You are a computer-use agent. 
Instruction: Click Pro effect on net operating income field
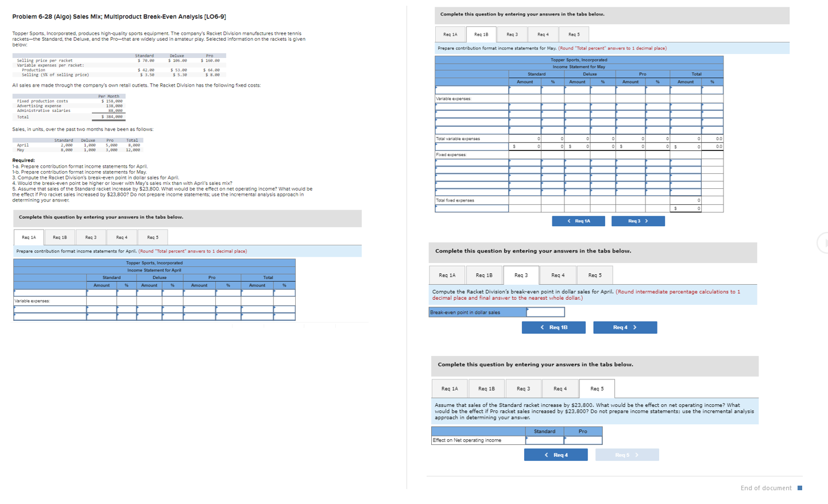[583, 440]
